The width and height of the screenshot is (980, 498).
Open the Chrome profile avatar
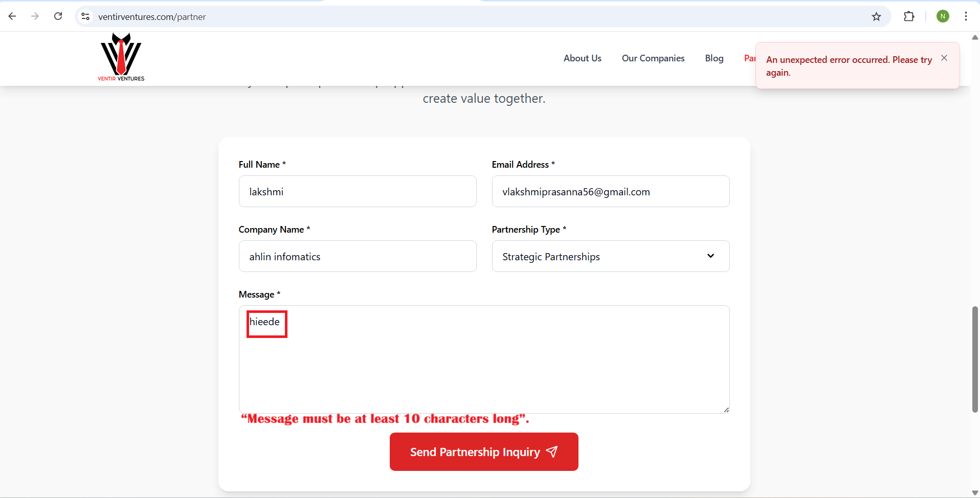(943, 16)
